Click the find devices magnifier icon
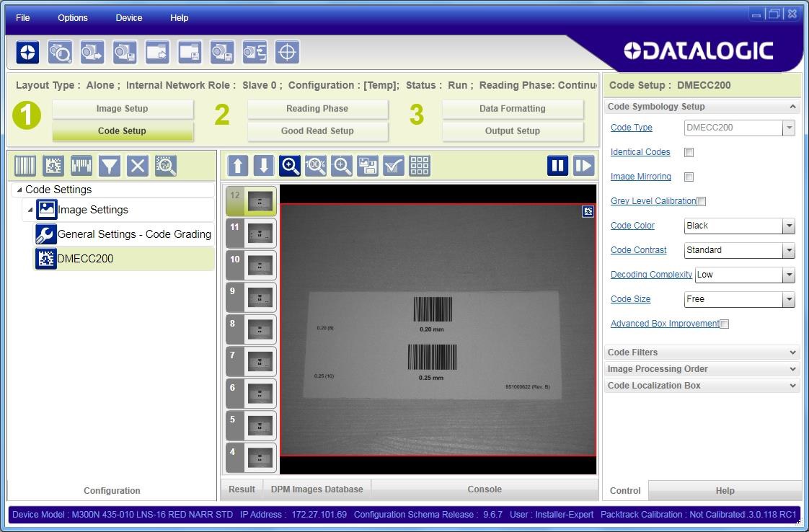This screenshot has width=809, height=532. coord(60,52)
